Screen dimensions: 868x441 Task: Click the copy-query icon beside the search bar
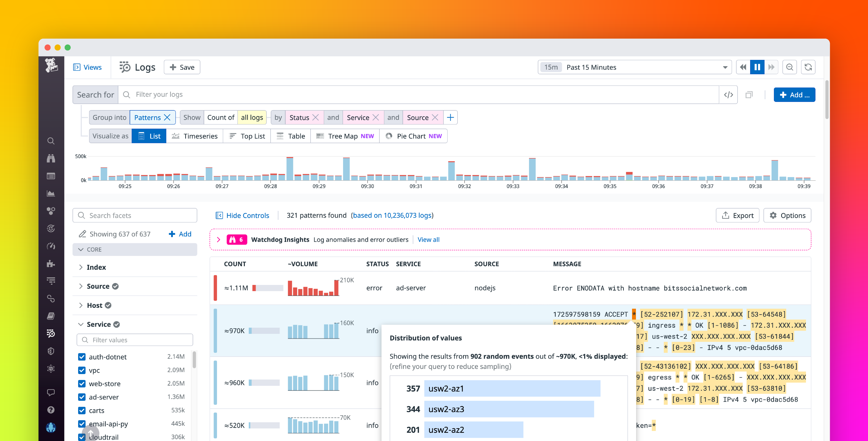(x=749, y=95)
